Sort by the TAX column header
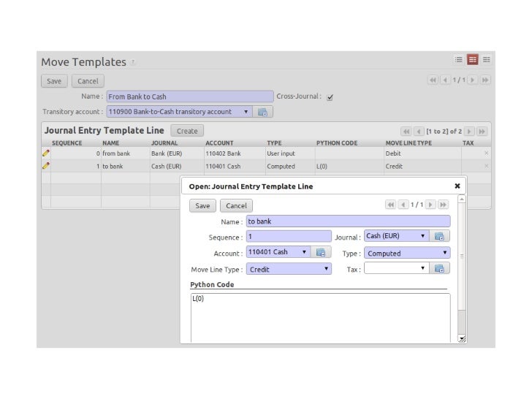 pos(468,143)
